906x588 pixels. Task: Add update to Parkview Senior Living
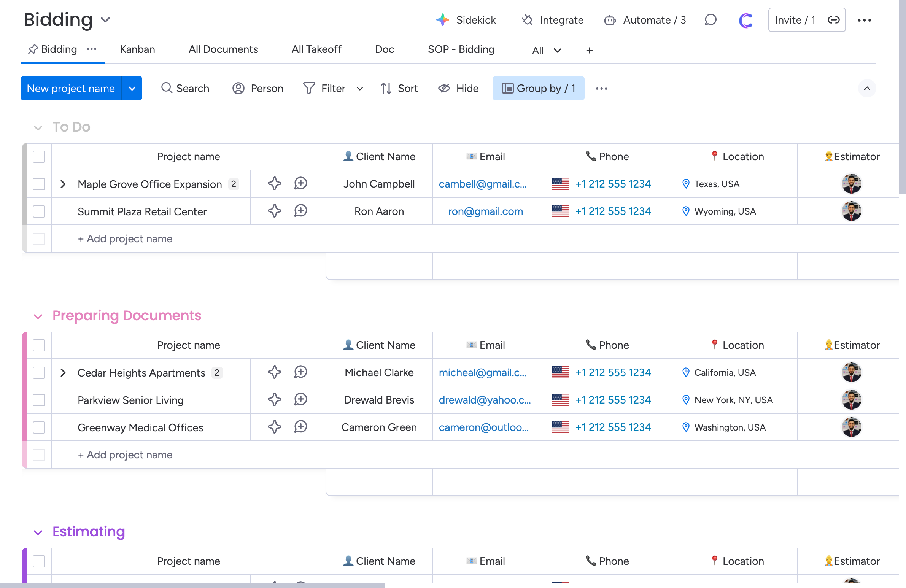tap(301, 400)
